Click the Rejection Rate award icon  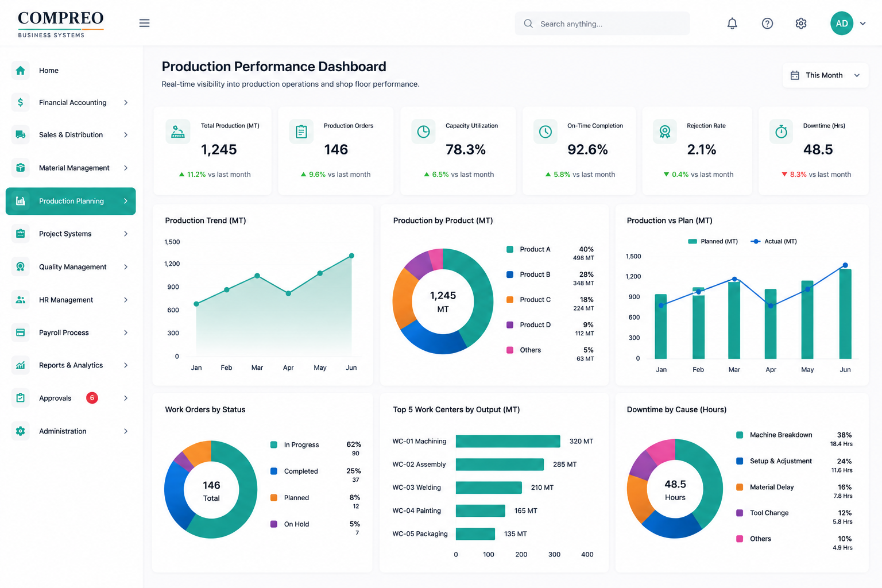point(665,132)
